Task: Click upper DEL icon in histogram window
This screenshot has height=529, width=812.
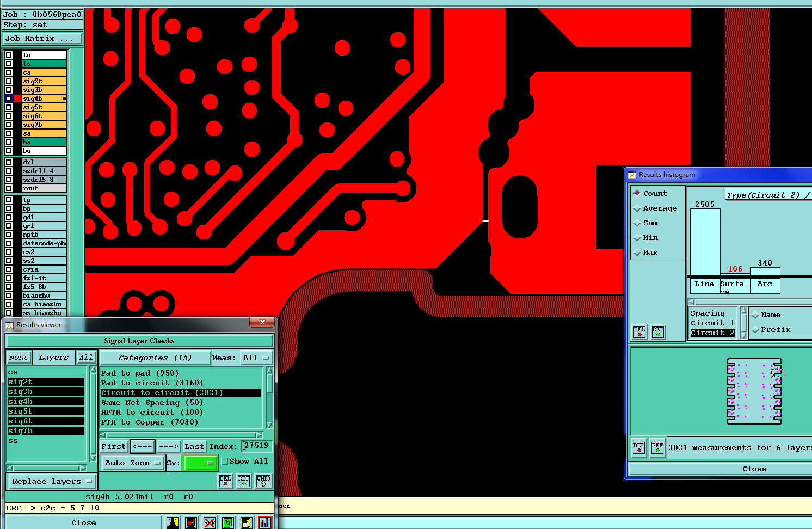Action: point(639,331)
